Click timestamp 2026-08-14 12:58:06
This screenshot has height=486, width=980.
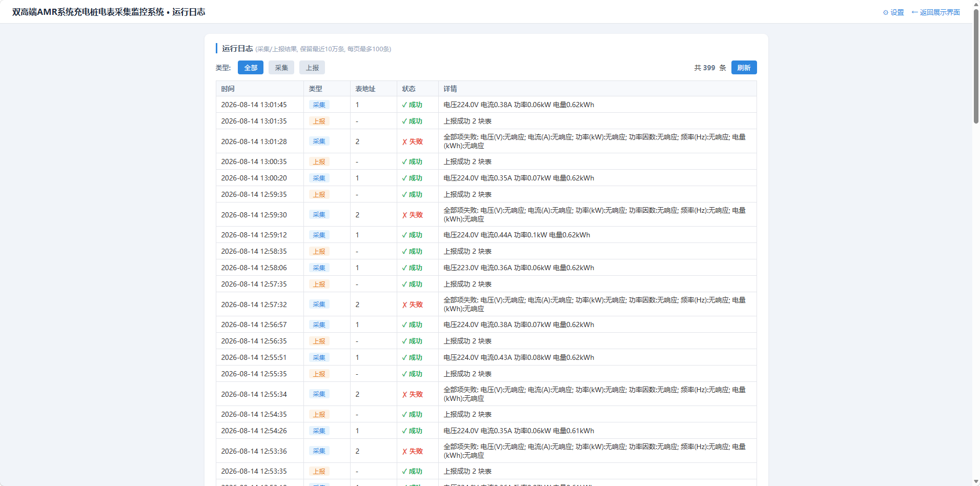(x=254, y=268)
